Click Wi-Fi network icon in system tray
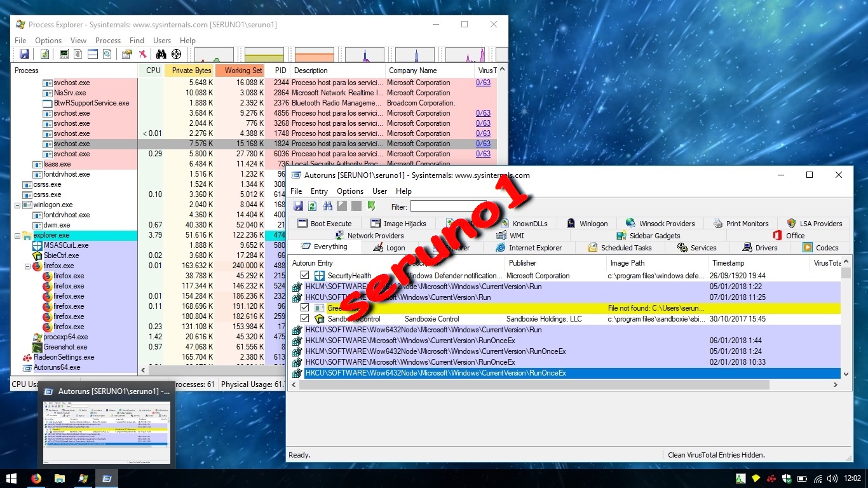868x488 pixels. pyautogui.click(x=817, y=478)
